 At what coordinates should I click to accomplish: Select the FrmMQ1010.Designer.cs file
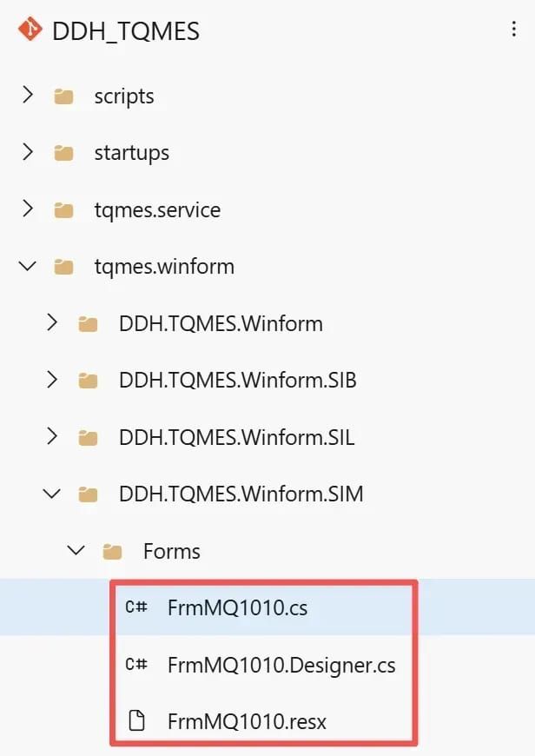tap(281, 665)
